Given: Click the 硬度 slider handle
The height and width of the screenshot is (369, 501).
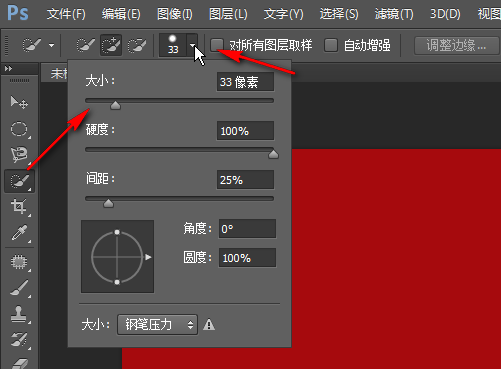Looking at the screenshot, I should [273, 154].
